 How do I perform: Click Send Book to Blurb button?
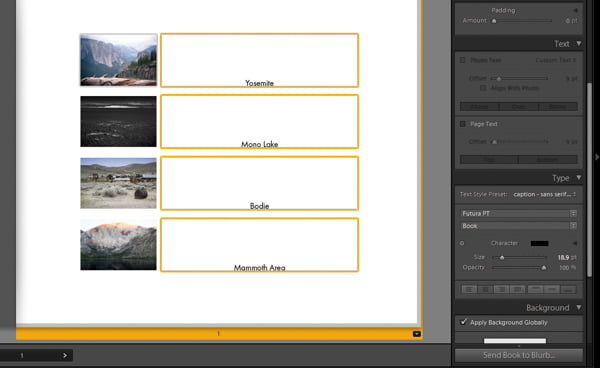[x=519, y=355]
